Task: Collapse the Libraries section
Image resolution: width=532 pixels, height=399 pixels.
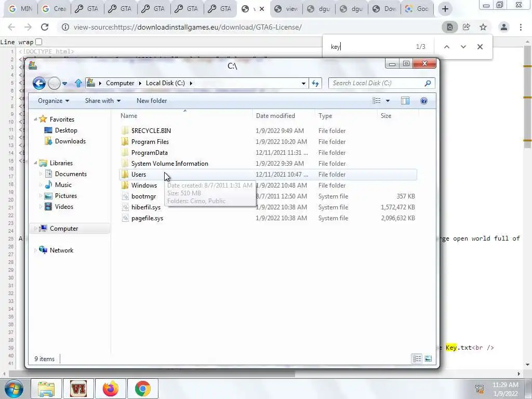Action: pyautogui.click(x=35, y=163)
